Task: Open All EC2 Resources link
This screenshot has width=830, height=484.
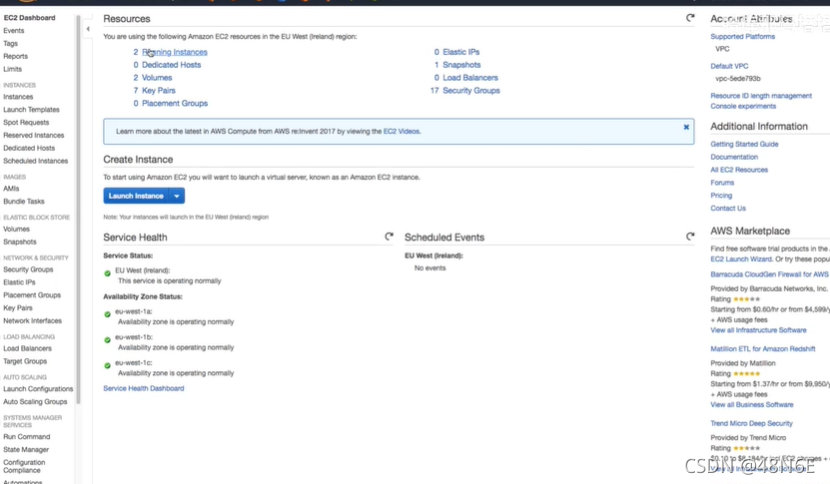Action: [739, 170]
